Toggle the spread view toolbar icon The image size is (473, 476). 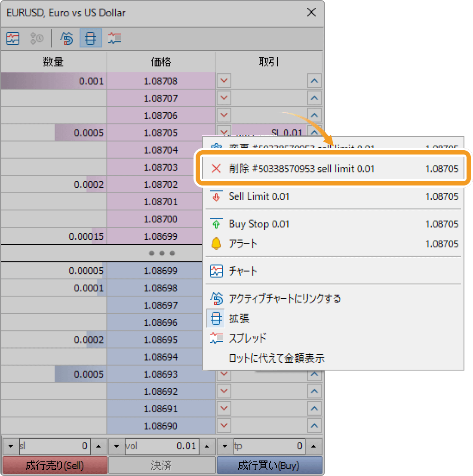pyautogui.click(x=114, y=38)
